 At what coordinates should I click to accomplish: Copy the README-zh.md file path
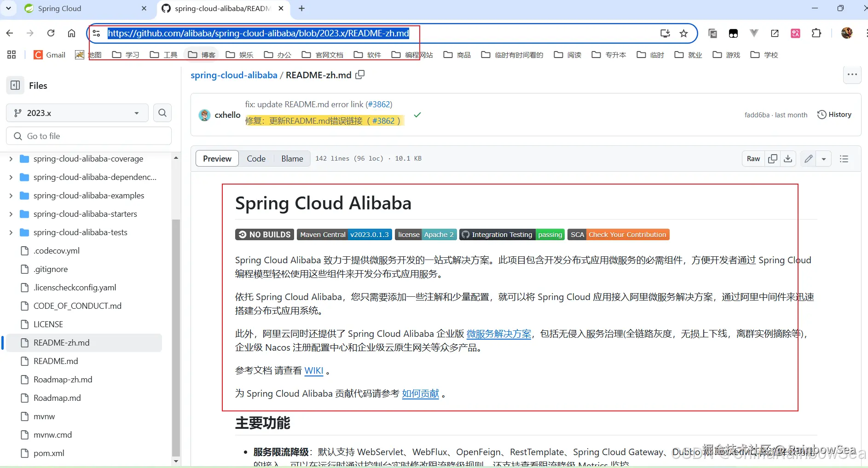[360, 75]
